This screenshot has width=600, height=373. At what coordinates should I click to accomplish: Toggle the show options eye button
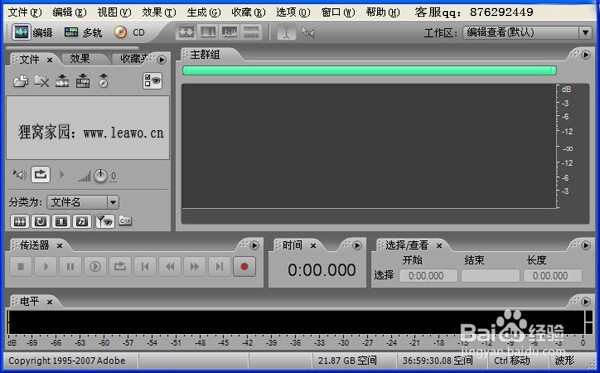[152, 81]
